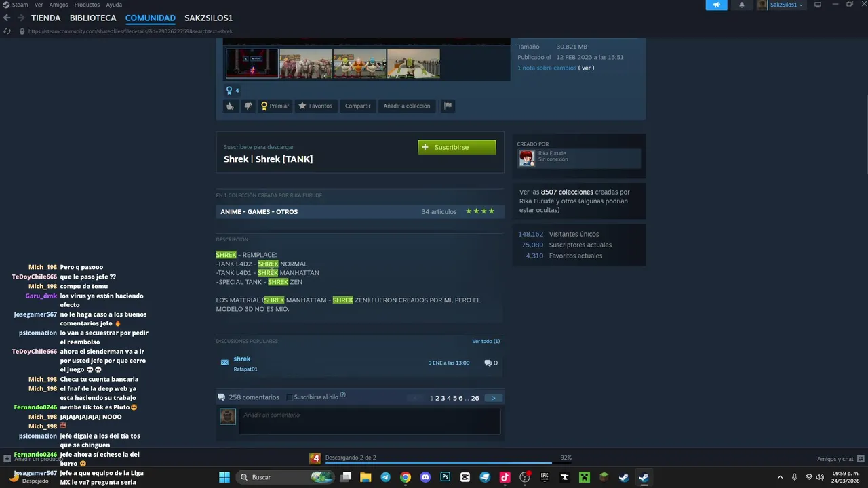The width and height of the screenshot is (868, 488).
Task: Go to comments page 26
Action: 475,398
